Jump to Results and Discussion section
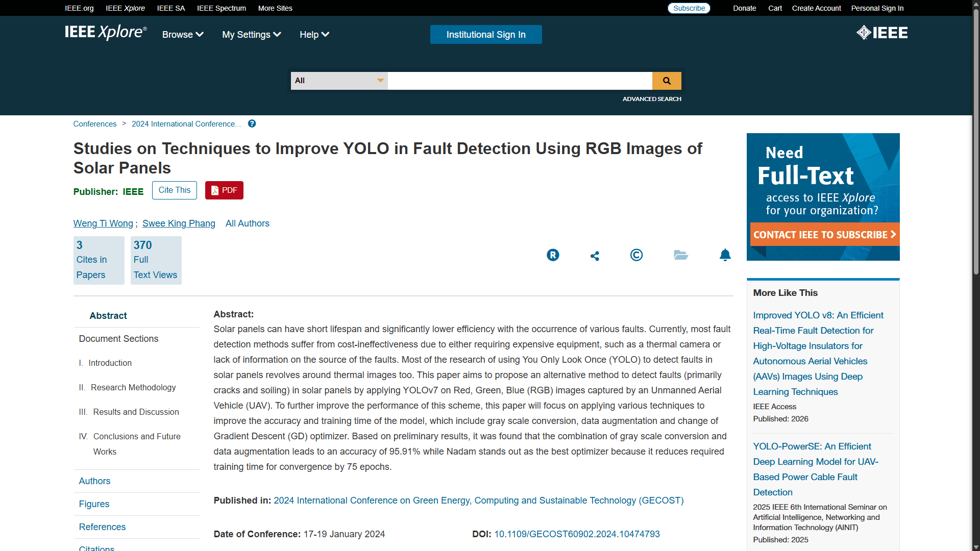The image size is (980, 551). pos(136,412)
